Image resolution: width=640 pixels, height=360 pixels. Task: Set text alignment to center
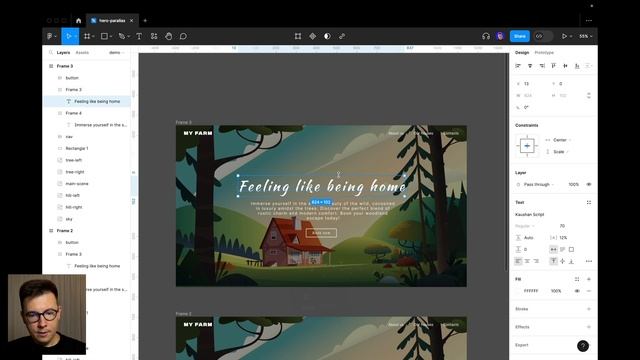tap(527, 261)
